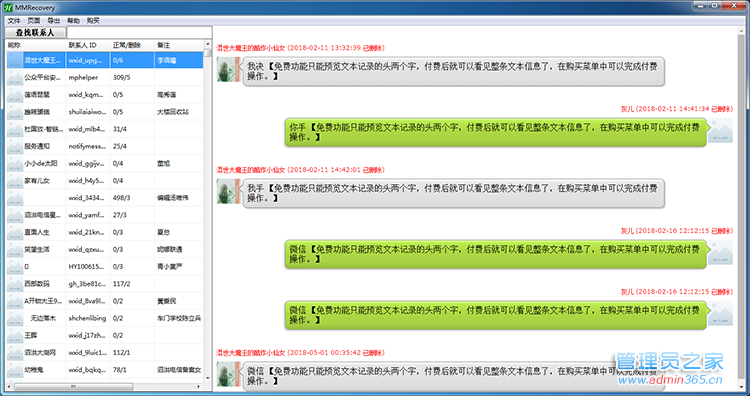Click avatar icon in the wxid_9luic1... row
The width and height of the screenshot is (750, 396).
(x=15, y=353)
